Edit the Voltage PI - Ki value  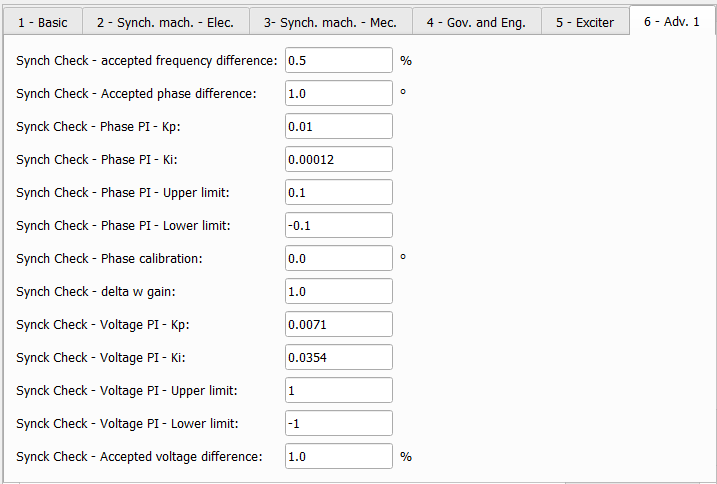338,358
